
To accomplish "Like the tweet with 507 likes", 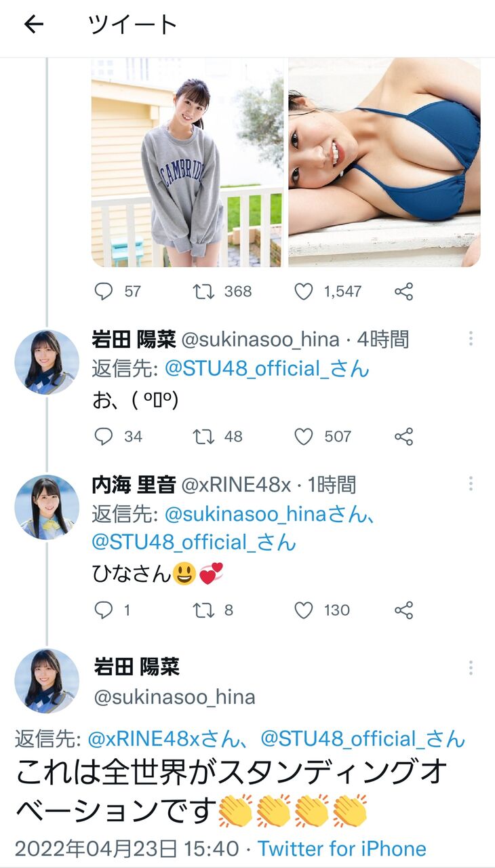I will click(x=304, y=436).
